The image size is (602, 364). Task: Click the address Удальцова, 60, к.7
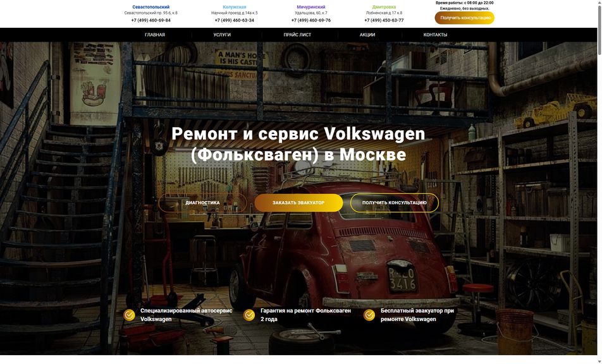tap(311, 13)
